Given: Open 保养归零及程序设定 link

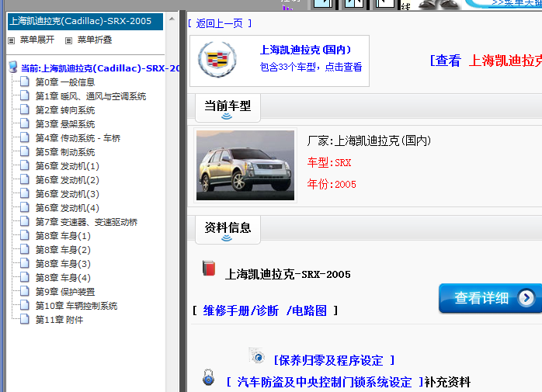Looking at the screenshot, I should [334, 360].
